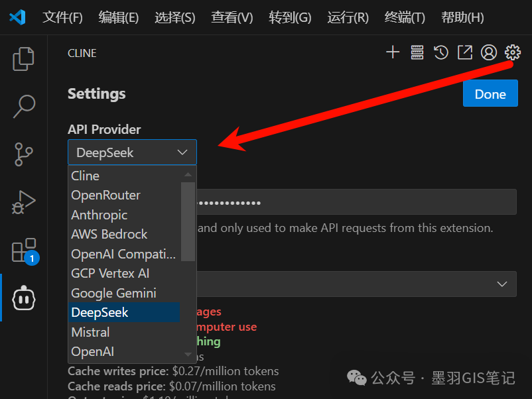Select Google Gemini in provider list
Viewport: 532px width, 399px height.
coord(113,293)
